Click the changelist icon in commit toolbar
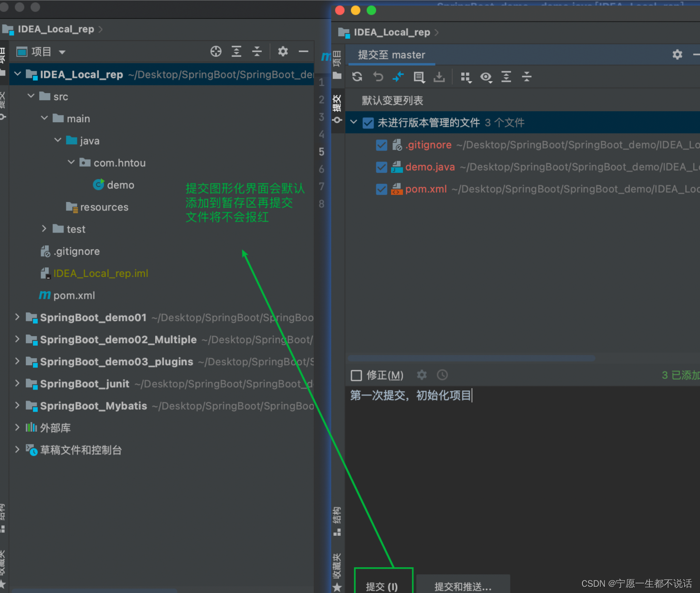Screen dimensions: 700x593 [x=419, y=77]
